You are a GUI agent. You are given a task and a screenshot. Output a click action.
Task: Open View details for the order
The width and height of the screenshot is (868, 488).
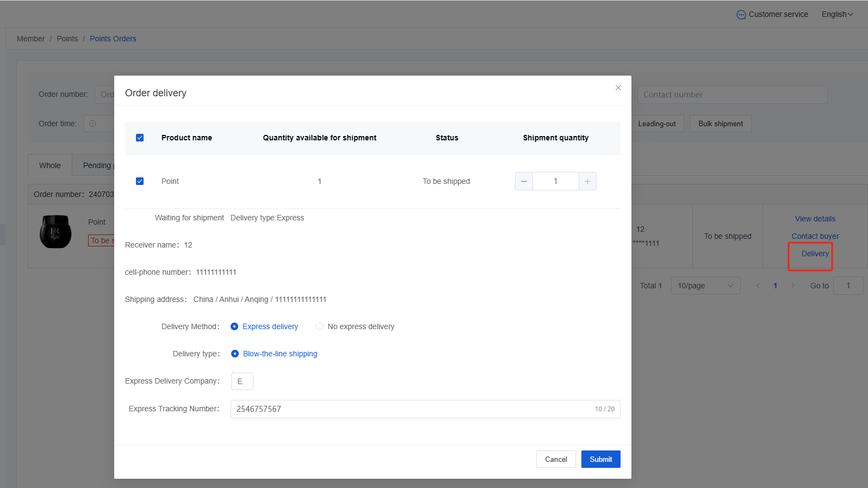(815, 219)
